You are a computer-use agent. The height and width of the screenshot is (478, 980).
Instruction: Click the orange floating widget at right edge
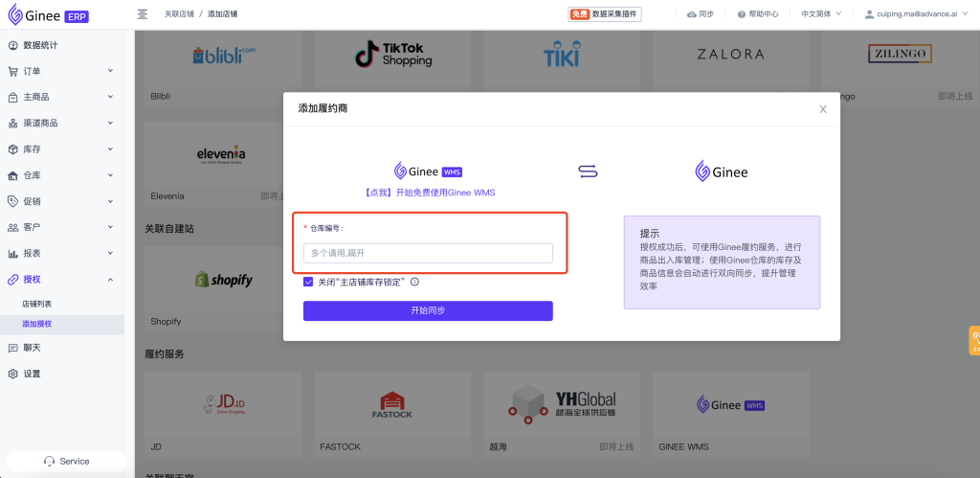click(974, 341)
